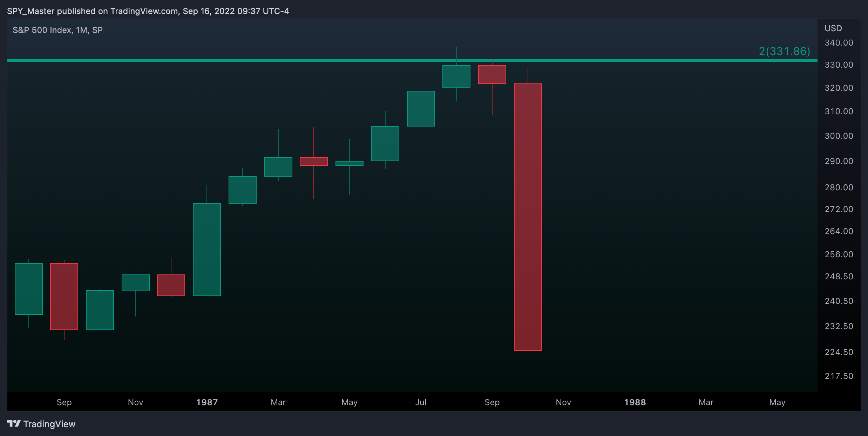Click the 248.50 price axis label
Viewport: 868px width, 436px height.
[x=839, y=277]
